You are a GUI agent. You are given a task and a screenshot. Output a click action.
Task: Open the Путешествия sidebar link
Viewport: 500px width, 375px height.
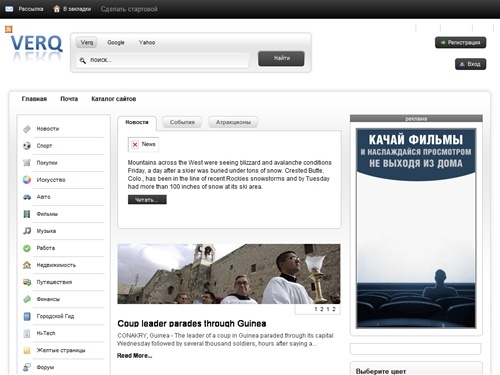[54, 282]
